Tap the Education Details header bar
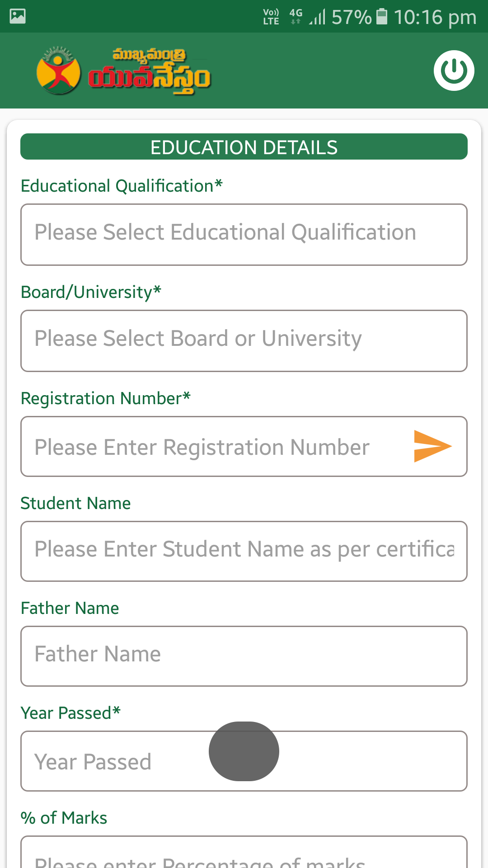The height and width of the screenshot is (868, 488). (244, 146)
